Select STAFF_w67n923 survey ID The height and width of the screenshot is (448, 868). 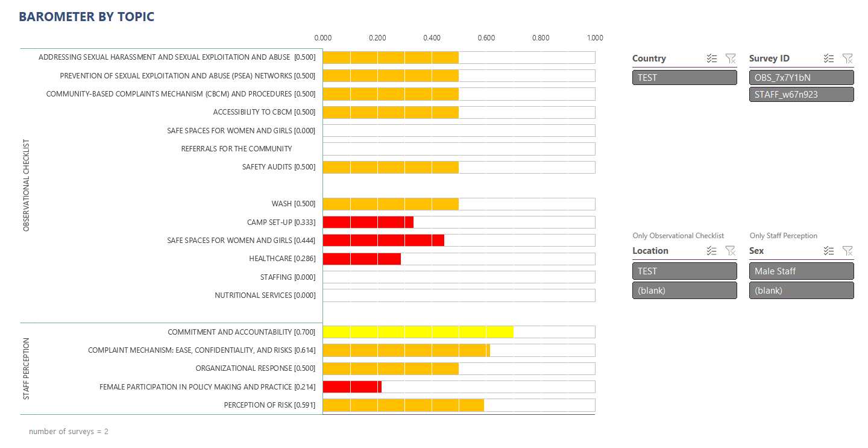pos(802,95)
